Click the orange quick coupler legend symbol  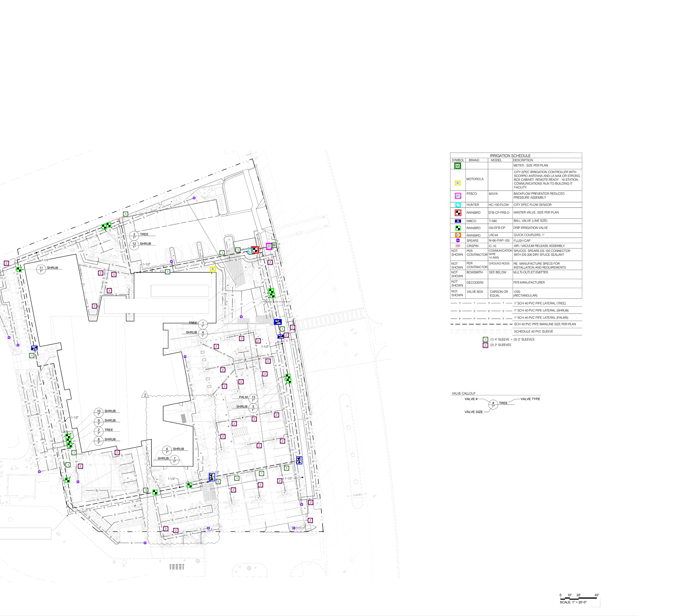[x=458, y=235]
